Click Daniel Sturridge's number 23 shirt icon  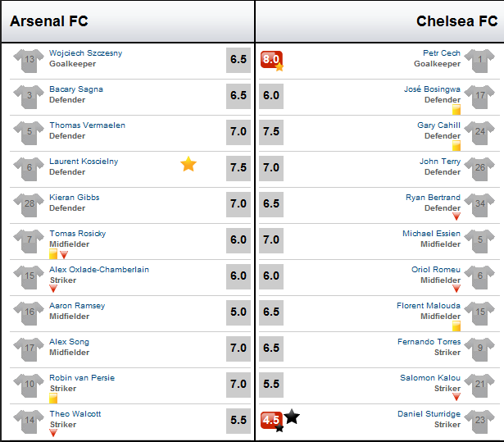pyautogui.click(x=479, y=421)
